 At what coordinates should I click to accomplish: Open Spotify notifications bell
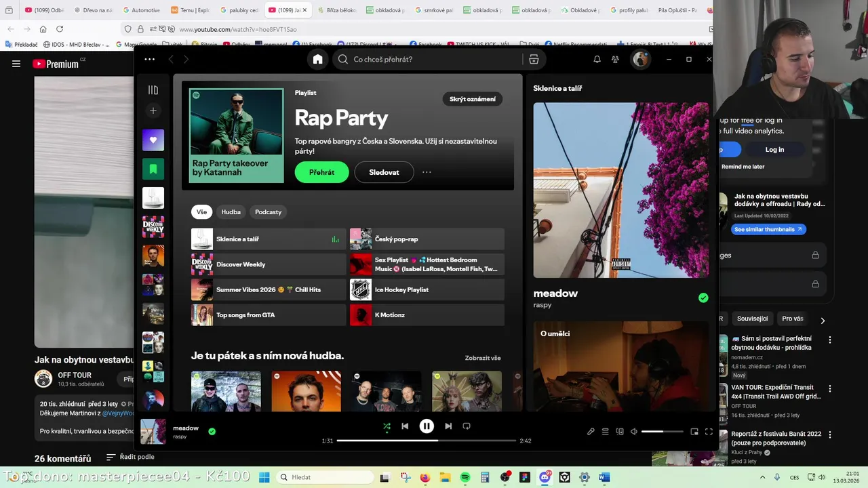click(x=597, y=60)
